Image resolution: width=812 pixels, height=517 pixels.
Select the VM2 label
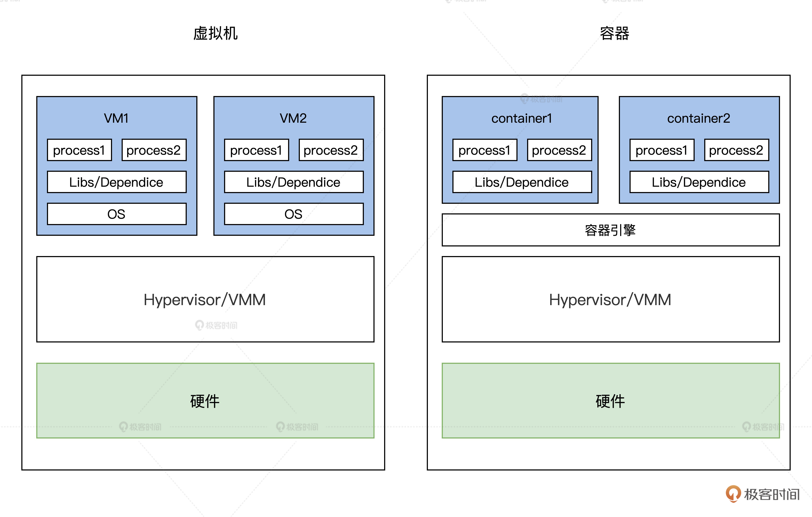(x=293, y=118)
